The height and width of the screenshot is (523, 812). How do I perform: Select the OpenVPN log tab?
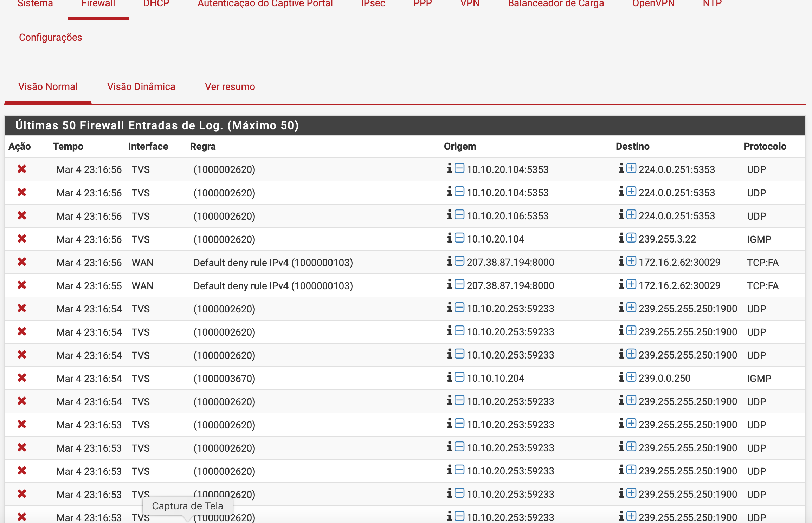coord(653,4)
